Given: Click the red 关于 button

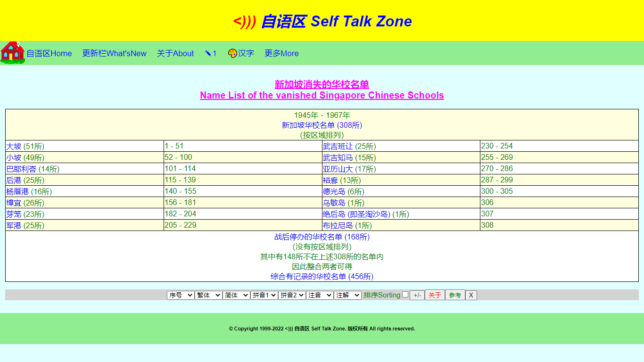Looking at the screenshot, I should click(x=435, y=295).
